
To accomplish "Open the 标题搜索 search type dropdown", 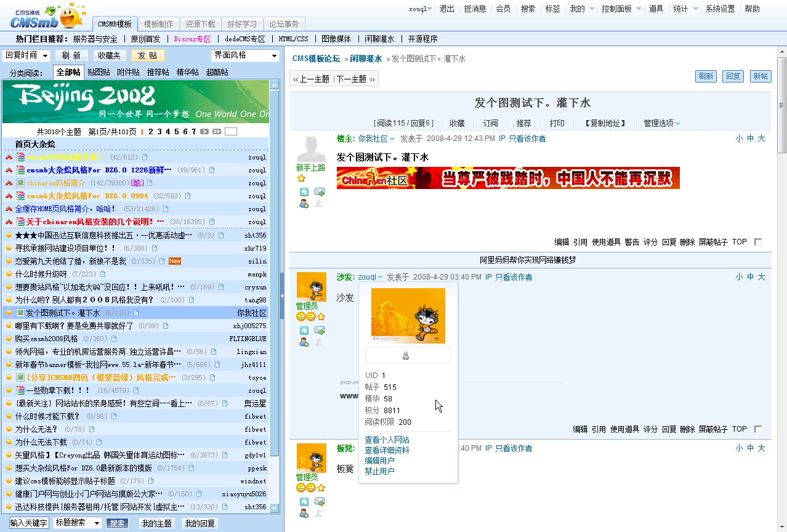I will [78, 523].
